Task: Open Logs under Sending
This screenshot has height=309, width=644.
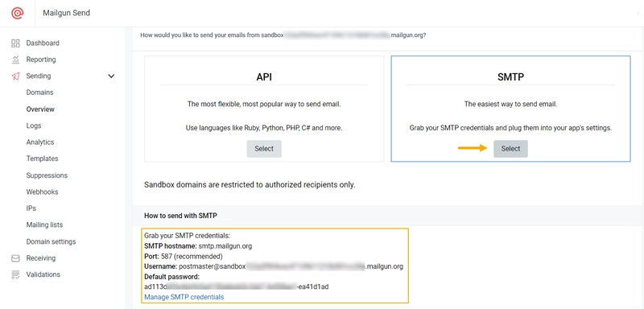Action: (x=34, y=126)
